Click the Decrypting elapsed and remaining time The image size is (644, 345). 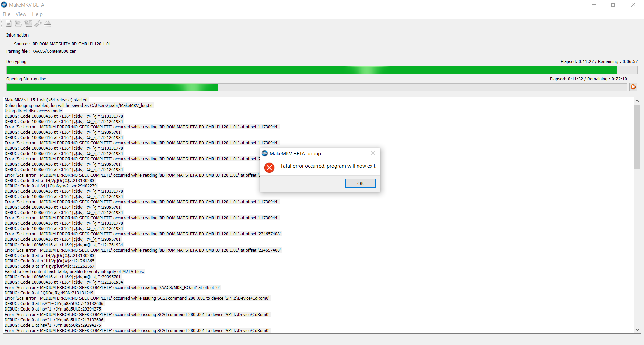[x=599, y=62]
